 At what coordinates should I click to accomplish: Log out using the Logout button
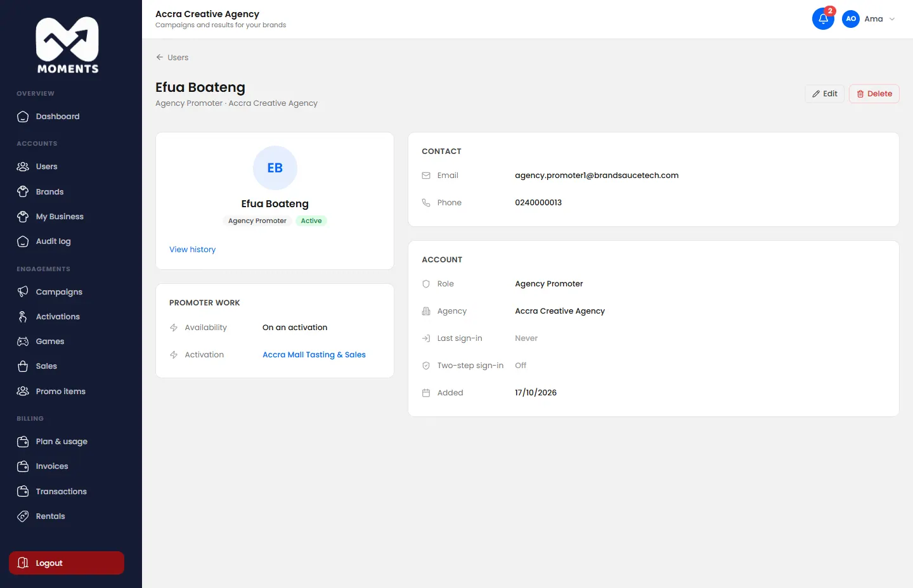(67, 563)
